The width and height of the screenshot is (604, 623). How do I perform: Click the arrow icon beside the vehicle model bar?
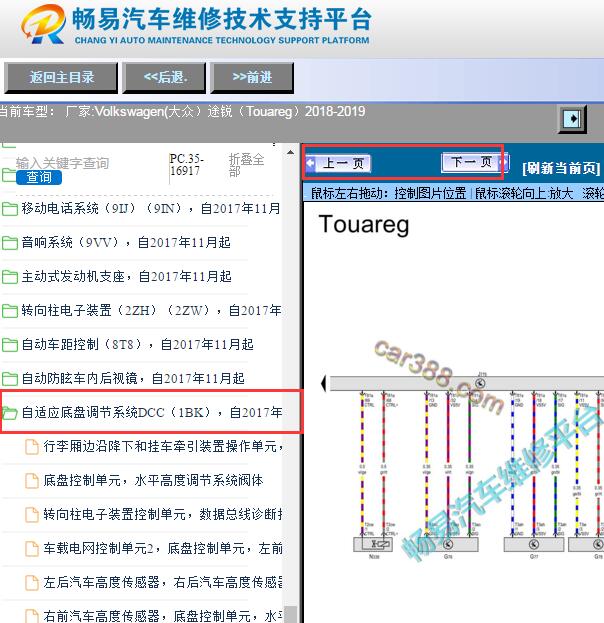(572, 119)
